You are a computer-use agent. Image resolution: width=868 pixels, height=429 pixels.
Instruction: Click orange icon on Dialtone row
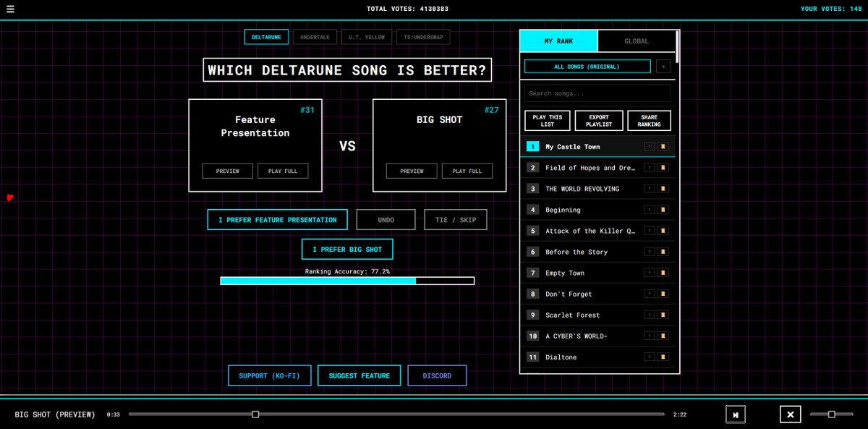[x=663, y=357]
